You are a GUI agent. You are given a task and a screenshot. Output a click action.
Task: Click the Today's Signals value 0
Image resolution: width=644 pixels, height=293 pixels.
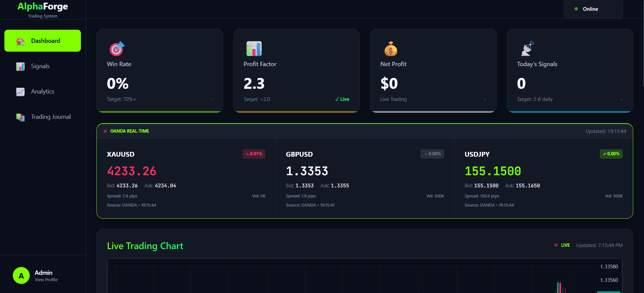[x=521, y=83]
